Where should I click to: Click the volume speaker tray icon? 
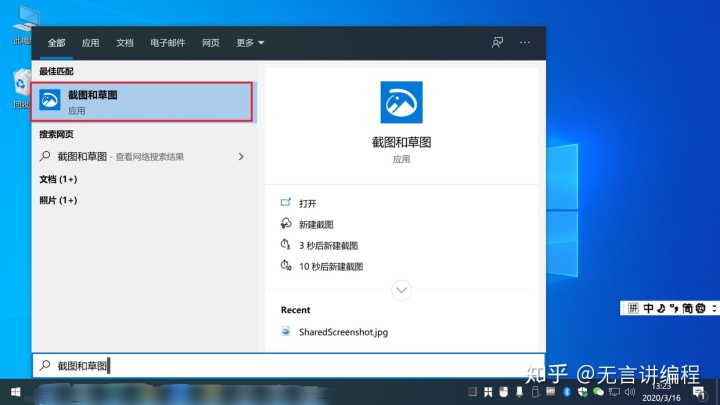630,392
